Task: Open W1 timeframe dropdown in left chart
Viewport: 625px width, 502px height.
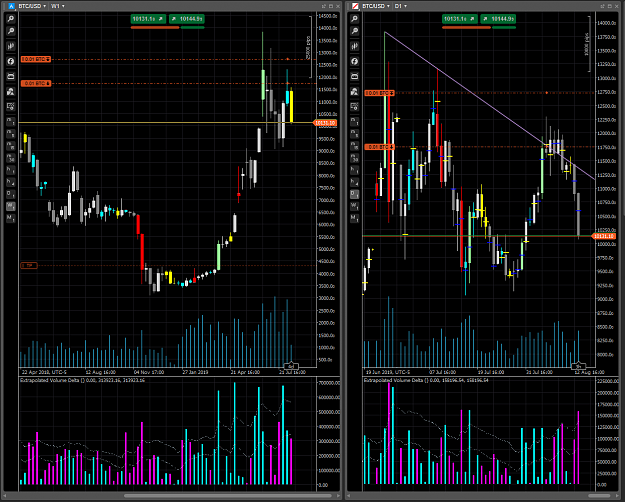Action: (x=57, y=6)
